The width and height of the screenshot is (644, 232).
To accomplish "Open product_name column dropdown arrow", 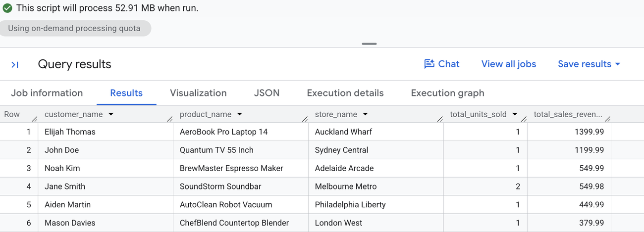I will click(x=240, y=114).
